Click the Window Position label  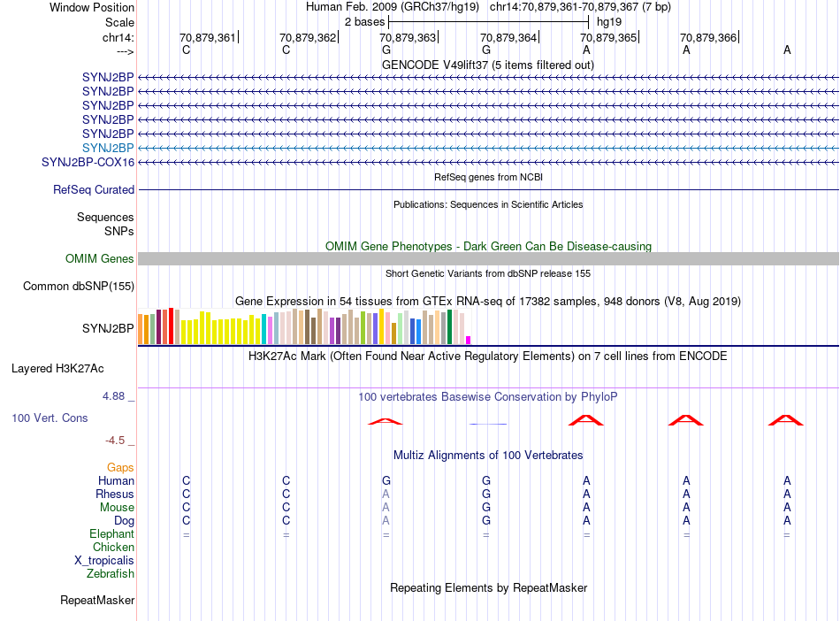(x=92, y=7)
